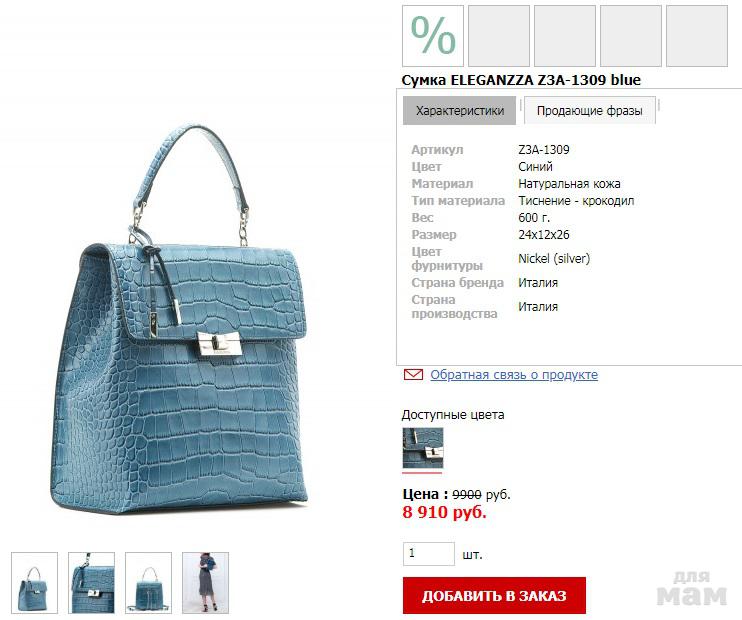Click the third empty gray placeholder box
Image resolution: width=742 pixels, height=620 pixels.
pyautogui.click(x=631, y=36)
